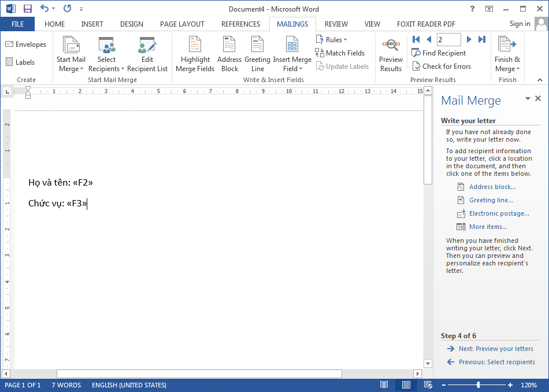Open Match Fields dialog

click(x=340, y=53)
